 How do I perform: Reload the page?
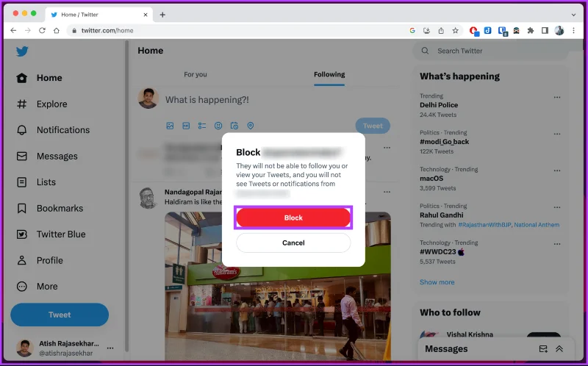pos(42,31)
